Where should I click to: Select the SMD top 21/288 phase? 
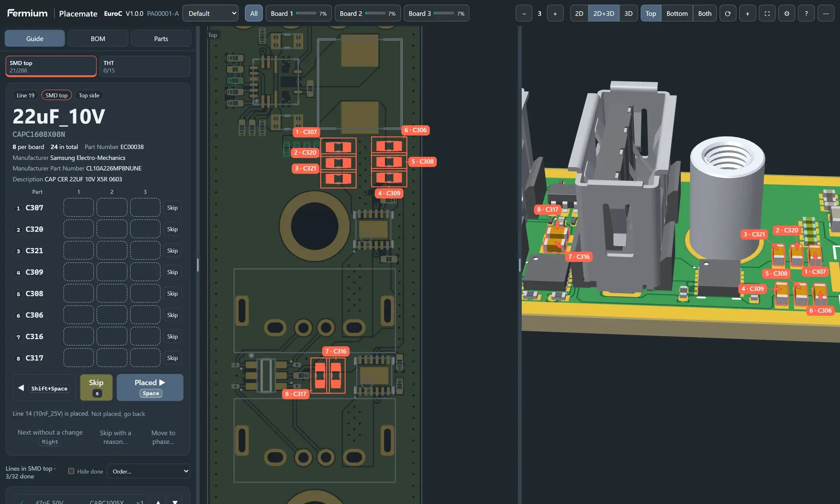pos(51,66)
